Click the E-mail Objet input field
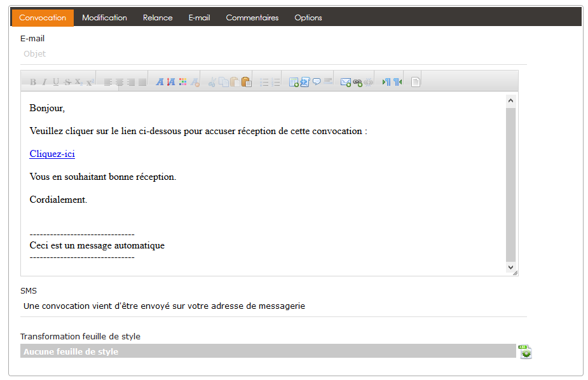Image resolution: width=588 pixels, height=380 pixels. [273, 54]
